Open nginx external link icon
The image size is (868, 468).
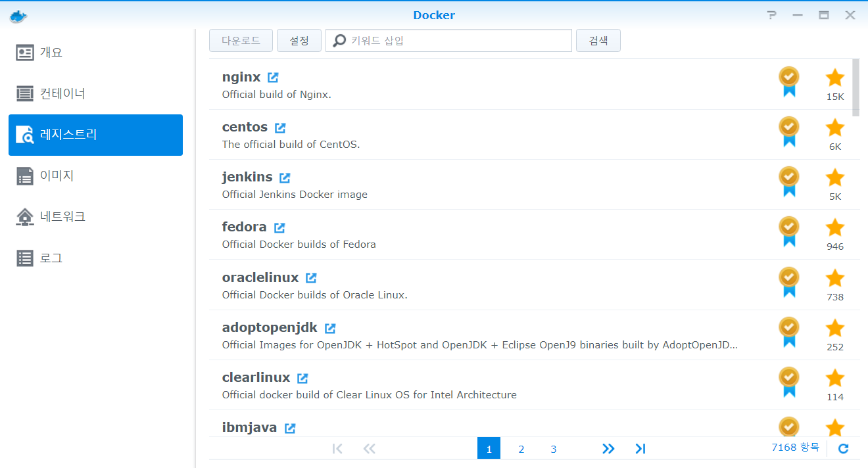[x=273, y=78]
